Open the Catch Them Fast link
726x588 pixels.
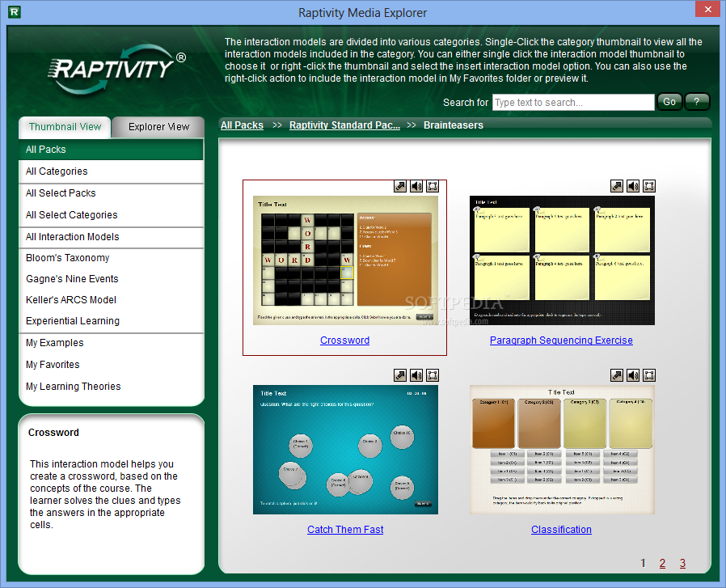coord(345,530)
